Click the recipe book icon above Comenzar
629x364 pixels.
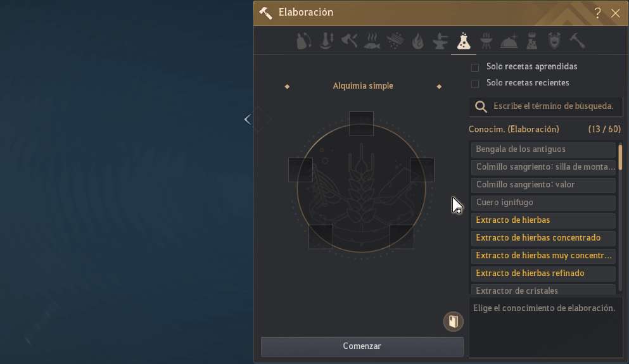coord(453,322)
